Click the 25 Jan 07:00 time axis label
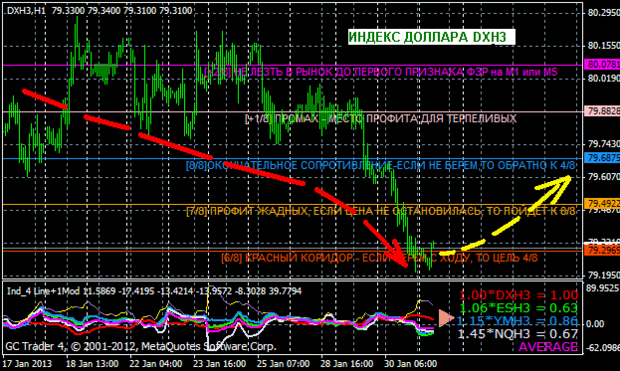Viewport: 620px width, 371px height. click(x=283, y=363)
